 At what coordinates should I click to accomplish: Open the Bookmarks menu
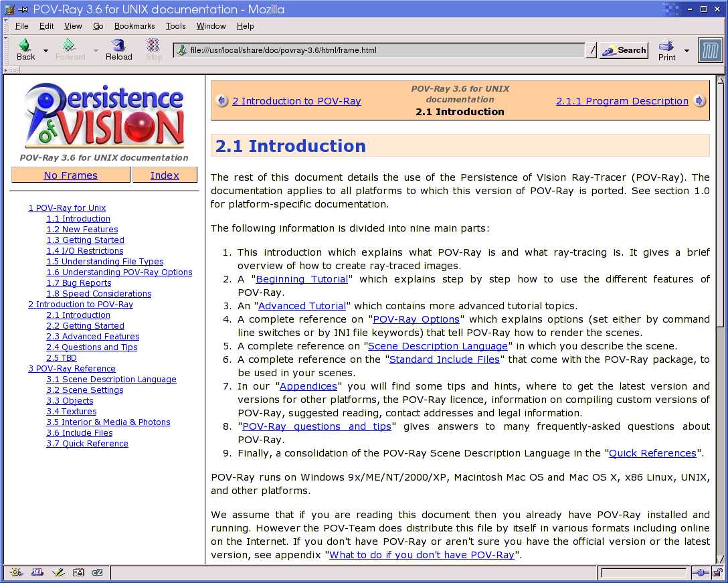[134, 26]
